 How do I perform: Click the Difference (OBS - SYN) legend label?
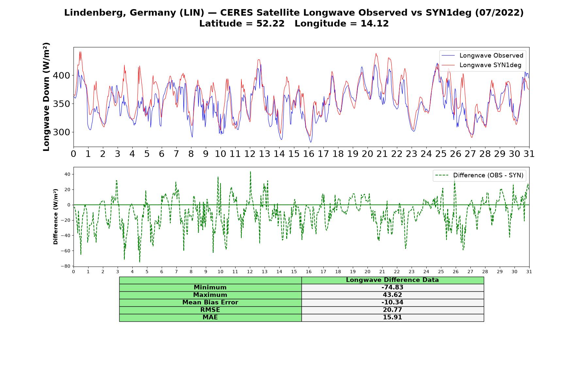(488, 175)
